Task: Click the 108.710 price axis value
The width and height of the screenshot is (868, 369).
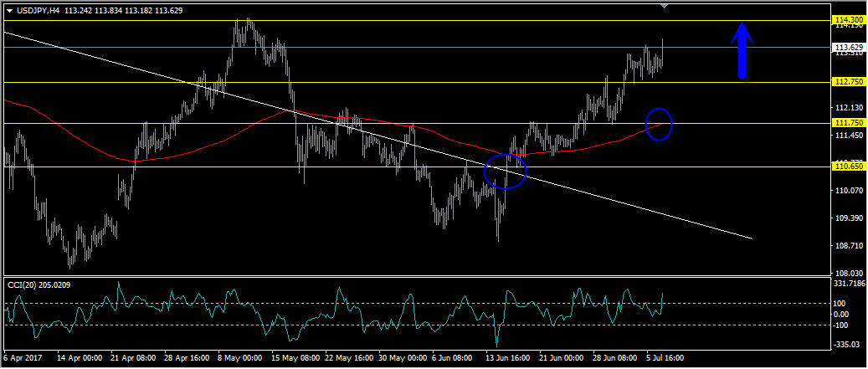Action: point(848,246)
